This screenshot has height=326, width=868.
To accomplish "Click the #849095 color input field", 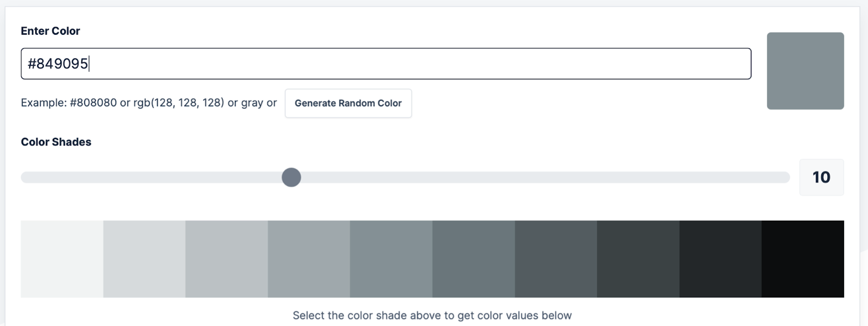I will coord(385,63).
